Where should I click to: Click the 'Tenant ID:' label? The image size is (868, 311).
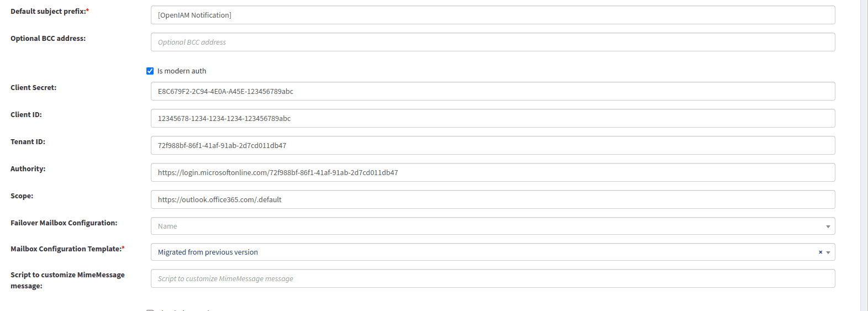pos(28,141)
